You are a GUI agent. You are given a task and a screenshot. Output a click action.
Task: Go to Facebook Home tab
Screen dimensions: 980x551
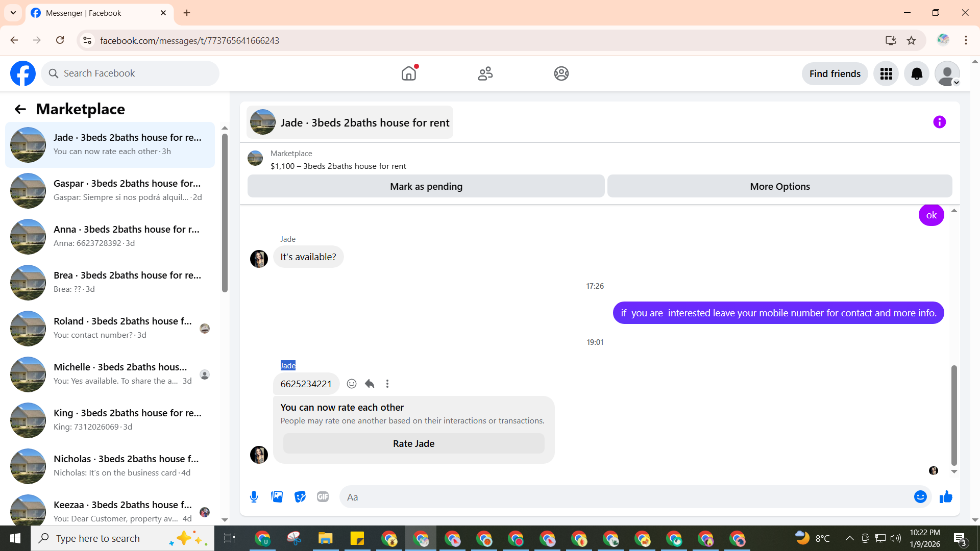409,74
